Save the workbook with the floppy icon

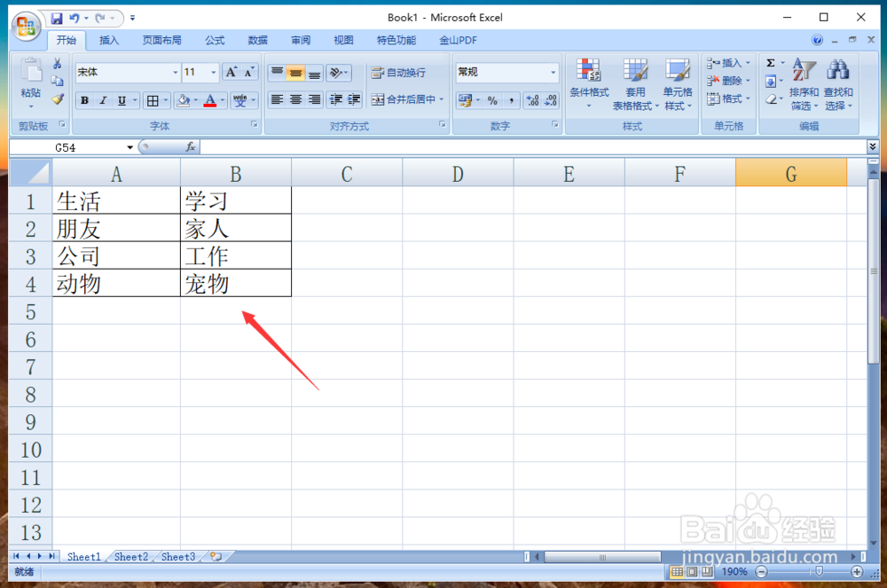[x=57, y=18]
